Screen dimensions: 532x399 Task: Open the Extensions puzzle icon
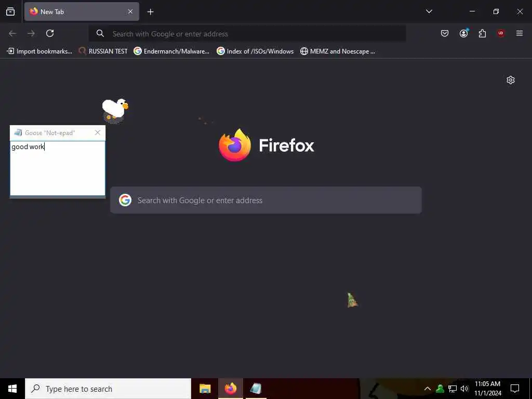[x=482, y=33]
